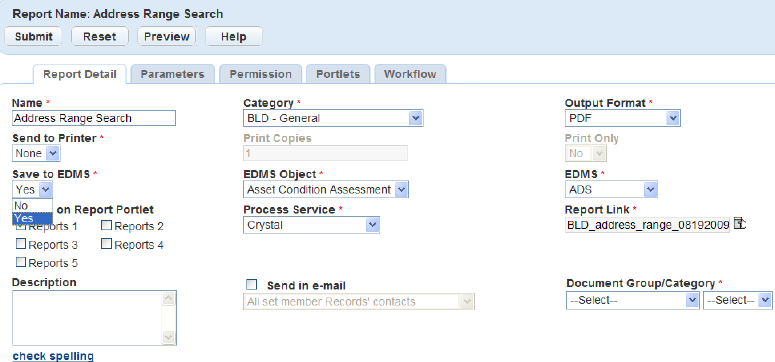Switch to the Parameters tab
This screenshot has height=362, width=775.
pyautogui.click(x=172, y=74)
